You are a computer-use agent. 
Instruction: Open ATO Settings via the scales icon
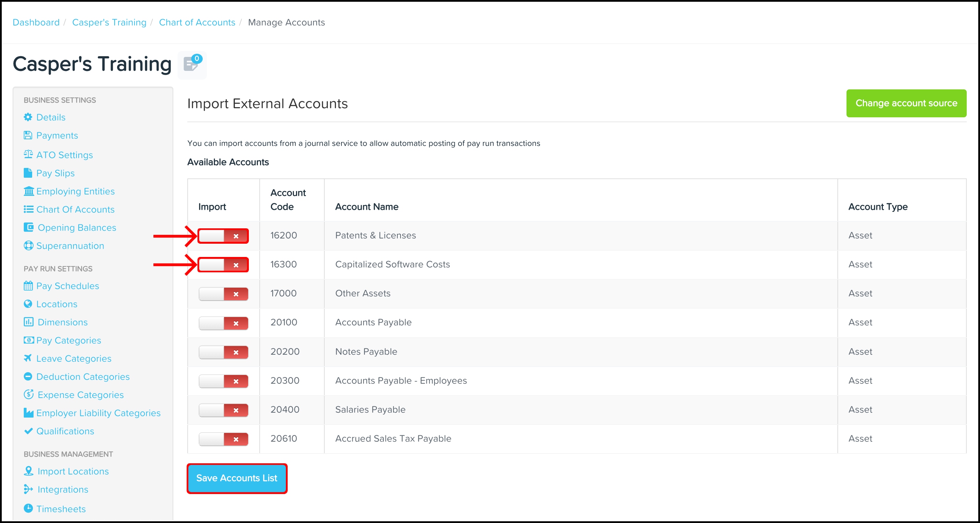tap(29, 155)
